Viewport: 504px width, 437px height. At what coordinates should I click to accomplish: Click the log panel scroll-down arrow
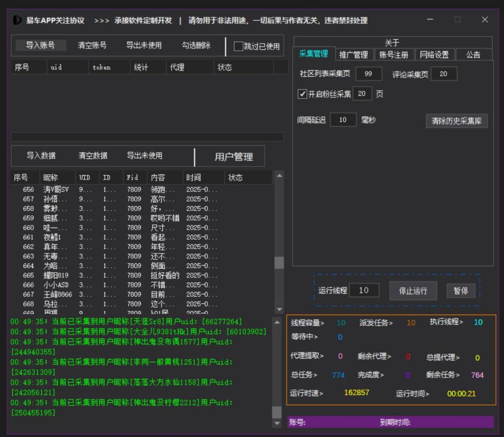[277, 423]
